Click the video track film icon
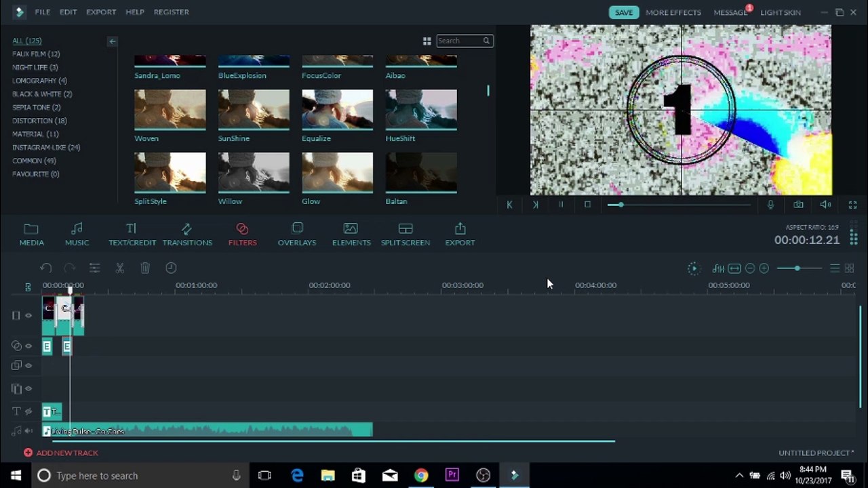Viewport: 868px width, 488px height. (16, 316)
